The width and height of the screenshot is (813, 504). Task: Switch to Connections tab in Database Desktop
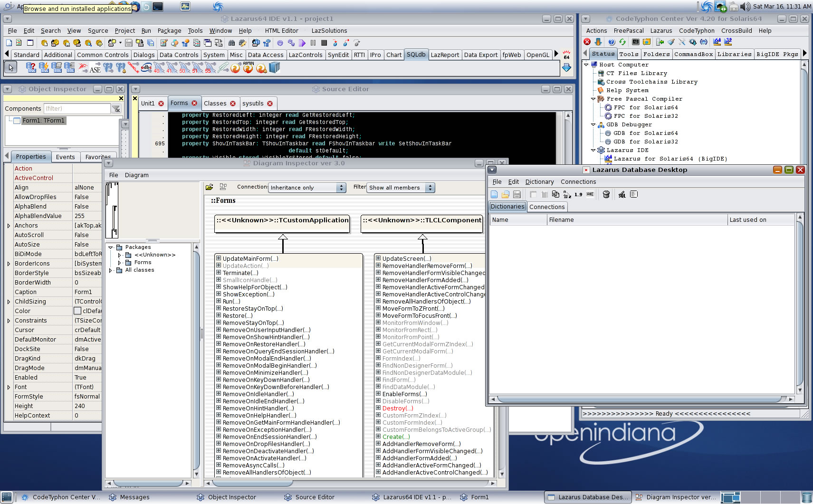pyautogui.click(x=547, y=207)
